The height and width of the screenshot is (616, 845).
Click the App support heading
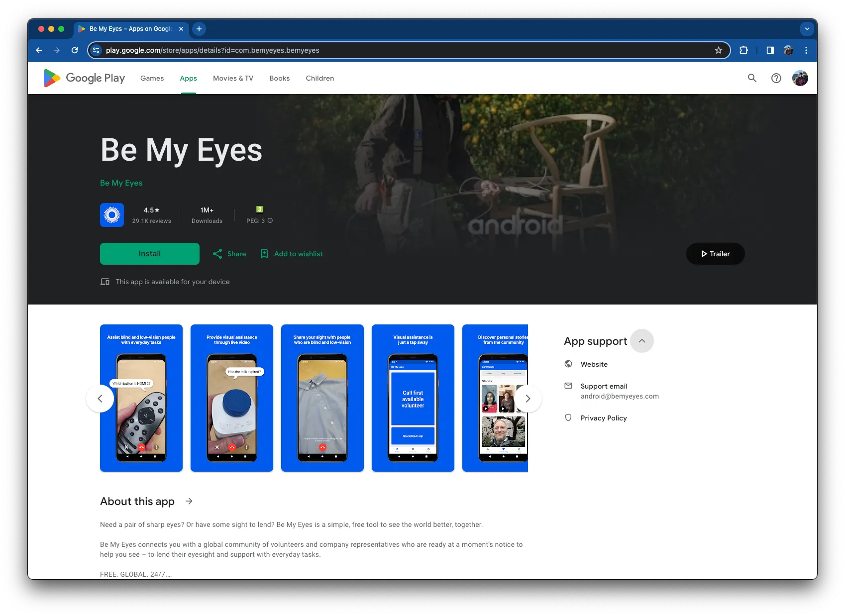(x=595, y=341)
